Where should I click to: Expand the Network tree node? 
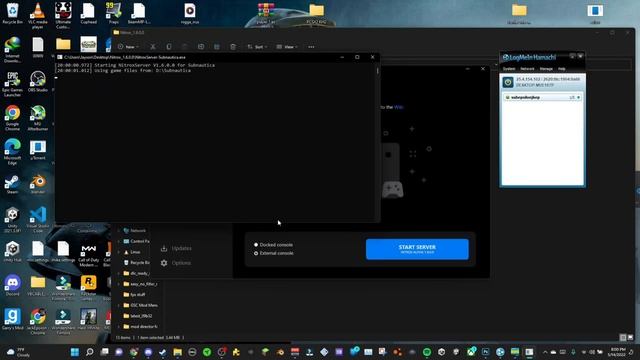point(119,231)
